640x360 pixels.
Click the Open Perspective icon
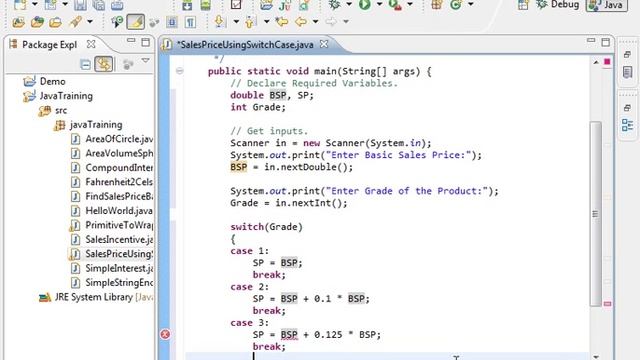(x=523, y=5)
